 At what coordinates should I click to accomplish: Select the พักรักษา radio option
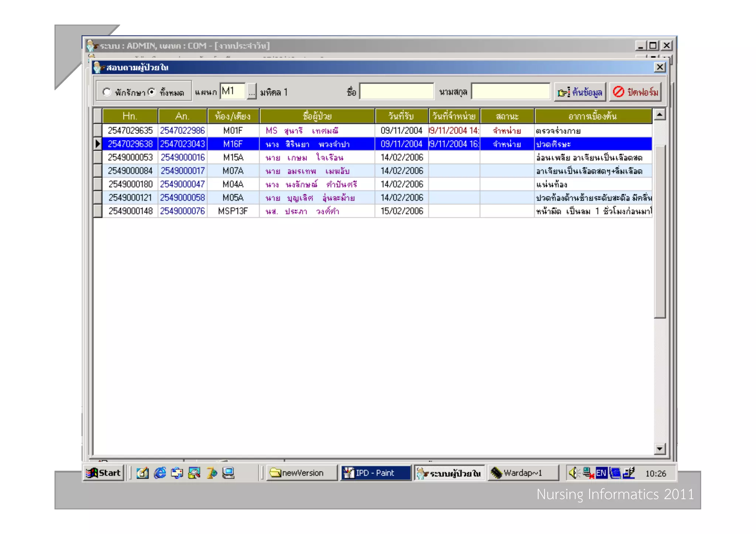tap(107, 92)
